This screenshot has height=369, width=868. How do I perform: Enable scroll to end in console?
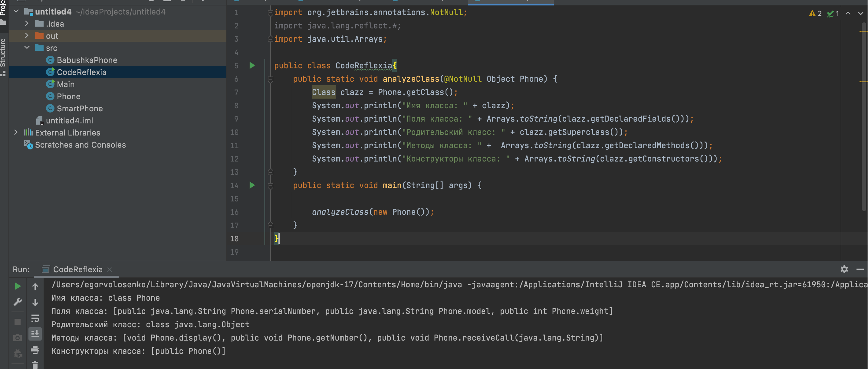pyautogui.click(x=35, y=334)
